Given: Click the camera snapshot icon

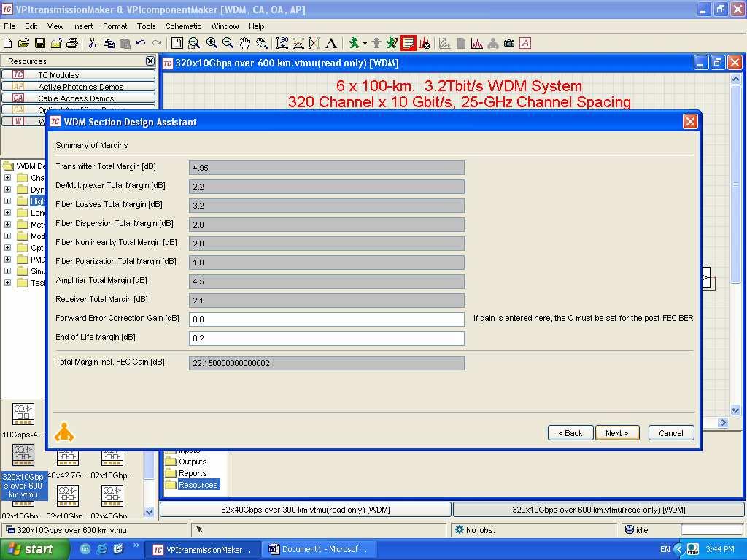Looking at the screenshot, I should coord(509,43).
